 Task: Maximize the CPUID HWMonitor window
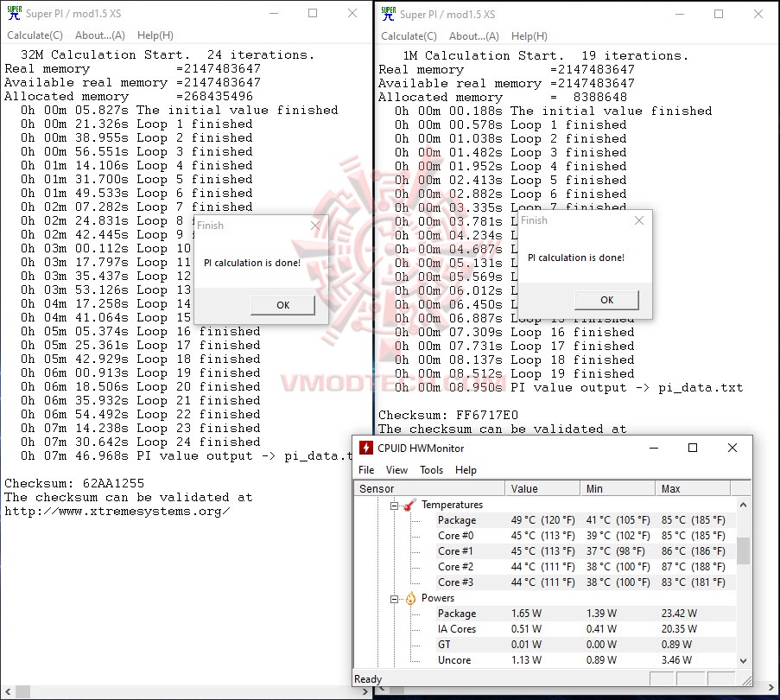click(693, 448)
